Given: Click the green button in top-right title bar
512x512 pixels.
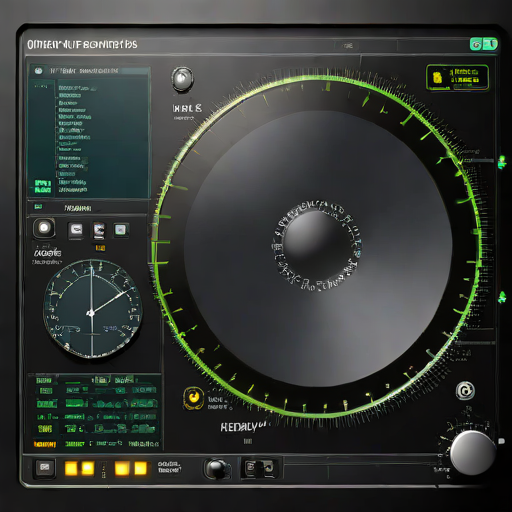Looking at the screenshot, I should point(484,44).
